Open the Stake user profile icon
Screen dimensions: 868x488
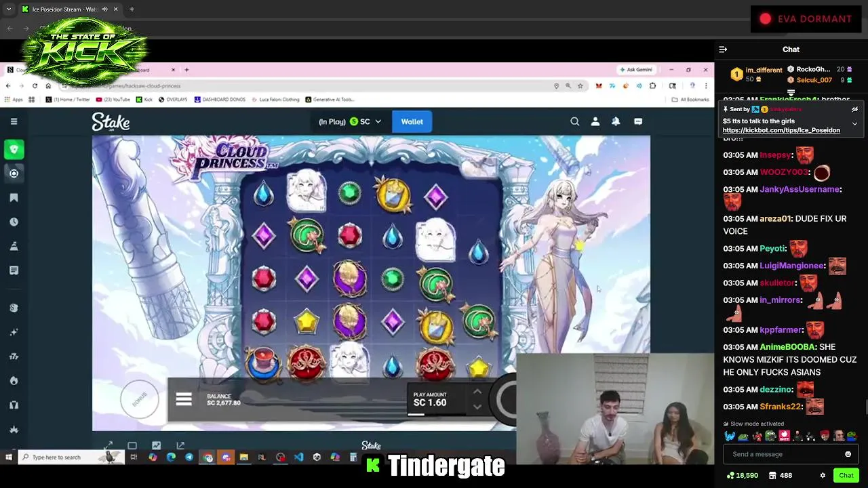595,121
